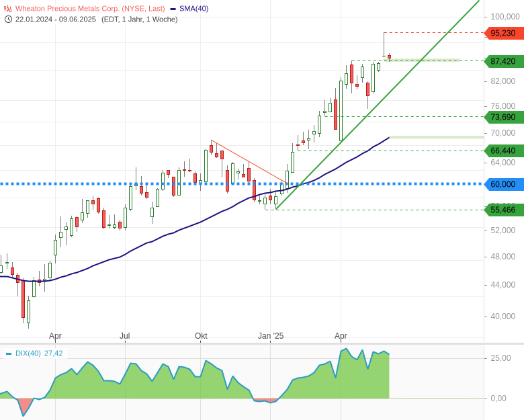Click the green 55,466 price label
Screen dimensions: 524x420
pyautogui.click(x=505, y=210)
